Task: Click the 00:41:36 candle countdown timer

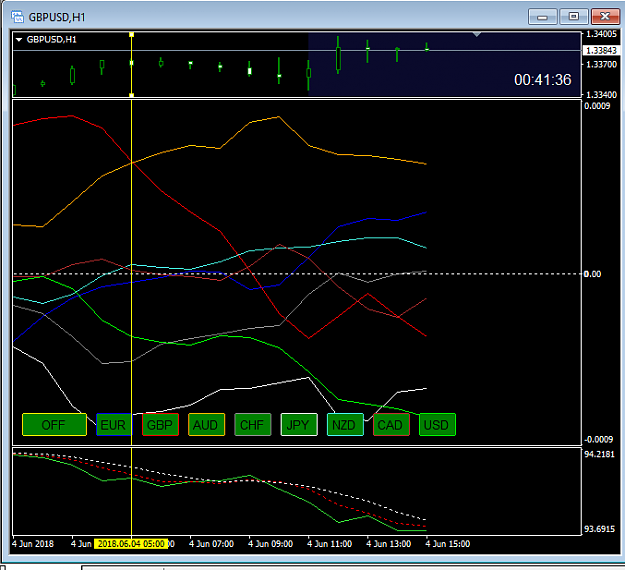Action: [x=542, y=80]
